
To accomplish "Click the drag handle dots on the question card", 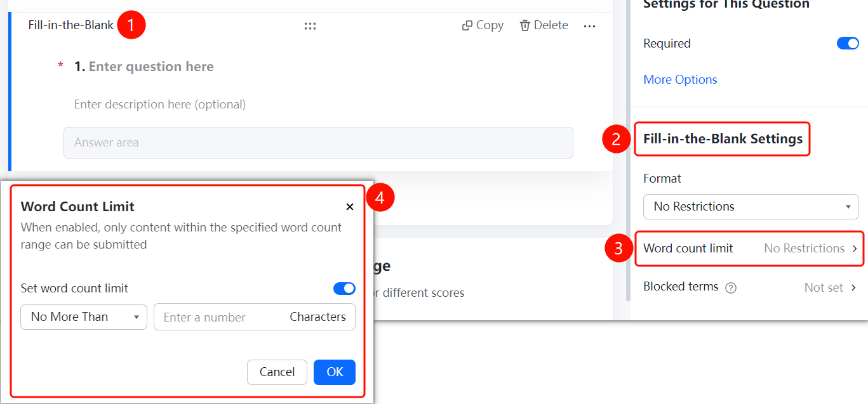I will click(x=310, y=26).
